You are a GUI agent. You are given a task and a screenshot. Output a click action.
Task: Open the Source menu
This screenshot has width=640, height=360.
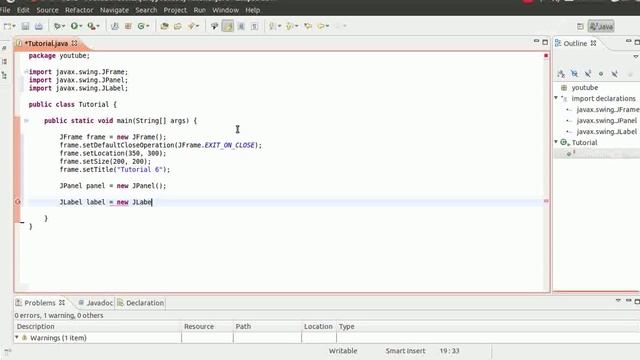(x=47, y=10)
